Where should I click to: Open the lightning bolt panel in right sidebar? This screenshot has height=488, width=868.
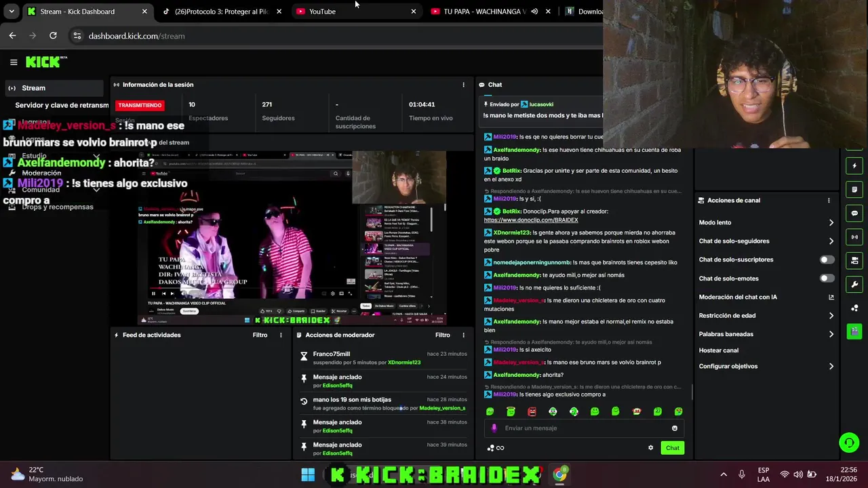click(854, 165)
